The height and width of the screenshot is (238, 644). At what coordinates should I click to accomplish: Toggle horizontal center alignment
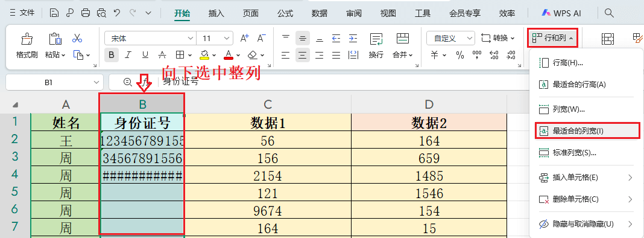point(302,55)
